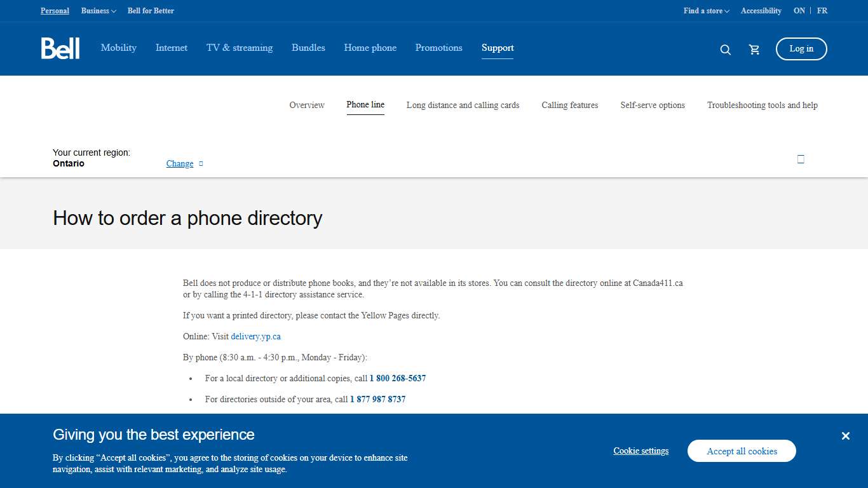The width and height of the screenshot is (868, 488).
Task: Select the ON province option
Action: [799, 11]
